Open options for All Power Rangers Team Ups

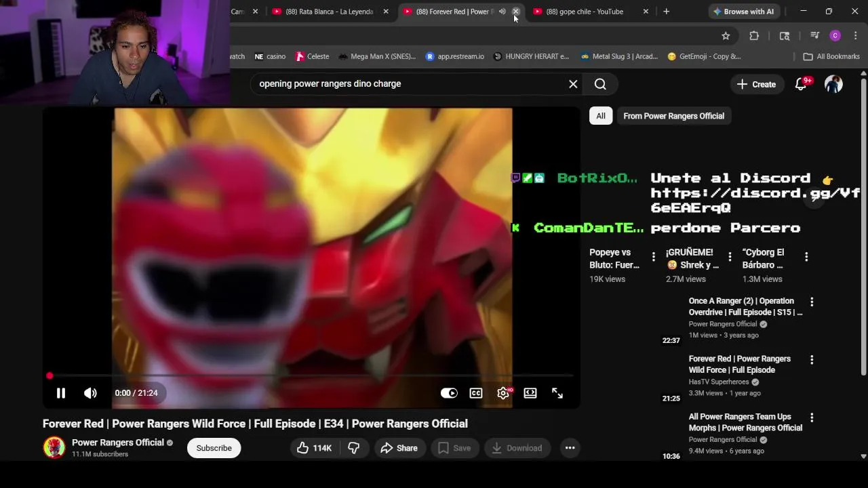coord(812,418)
